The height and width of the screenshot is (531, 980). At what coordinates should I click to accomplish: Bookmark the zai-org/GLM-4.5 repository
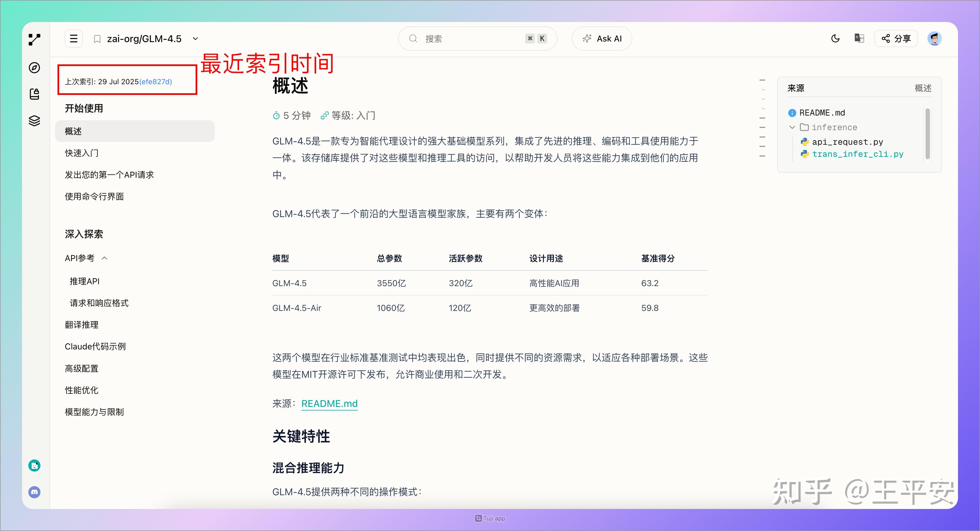coord(97,39)
